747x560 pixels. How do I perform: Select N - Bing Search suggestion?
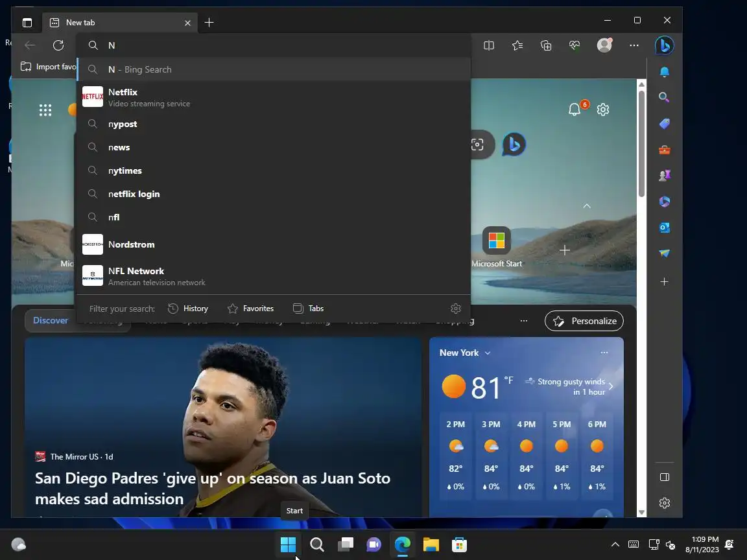tap(274, 69)
